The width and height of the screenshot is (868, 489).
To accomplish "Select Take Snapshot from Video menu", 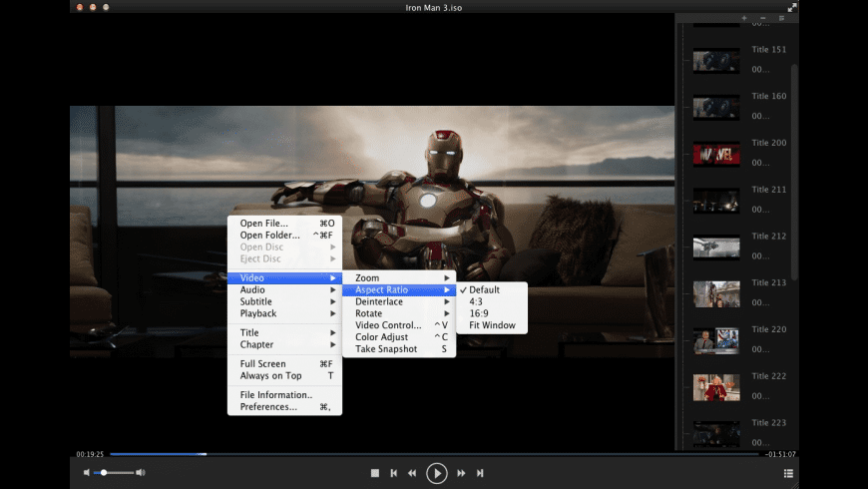I will pos(386,349).
